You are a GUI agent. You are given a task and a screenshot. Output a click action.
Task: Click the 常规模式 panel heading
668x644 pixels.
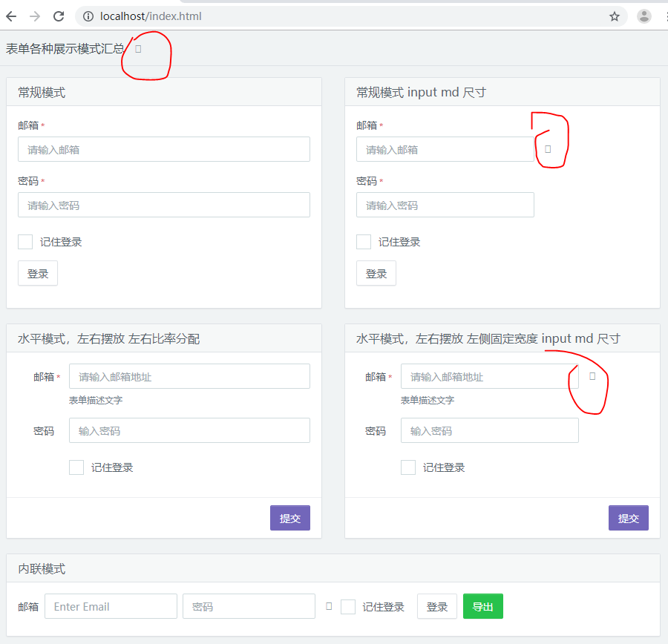pos(42,93)
